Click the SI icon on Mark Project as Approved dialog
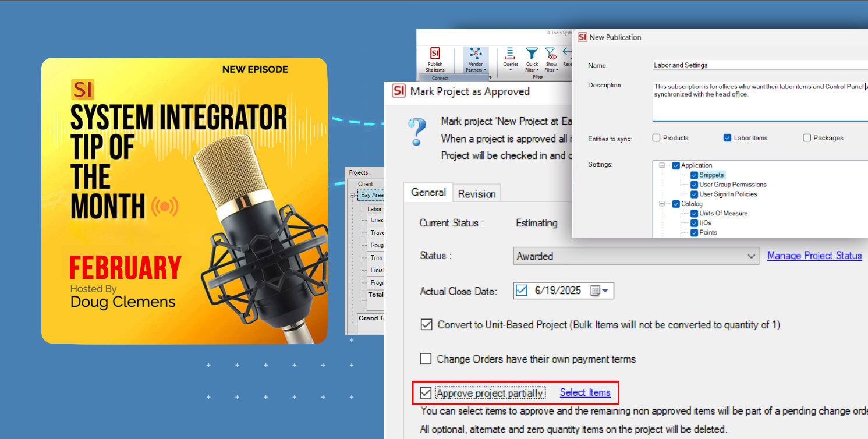Image resolution: width=868 pixels, height=439 pixels. pos(398,91)
